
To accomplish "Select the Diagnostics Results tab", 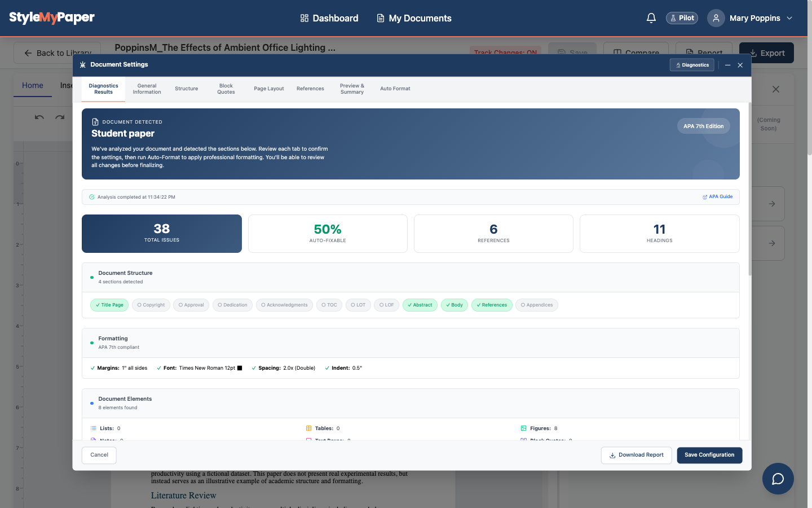I will pos(104,89).
